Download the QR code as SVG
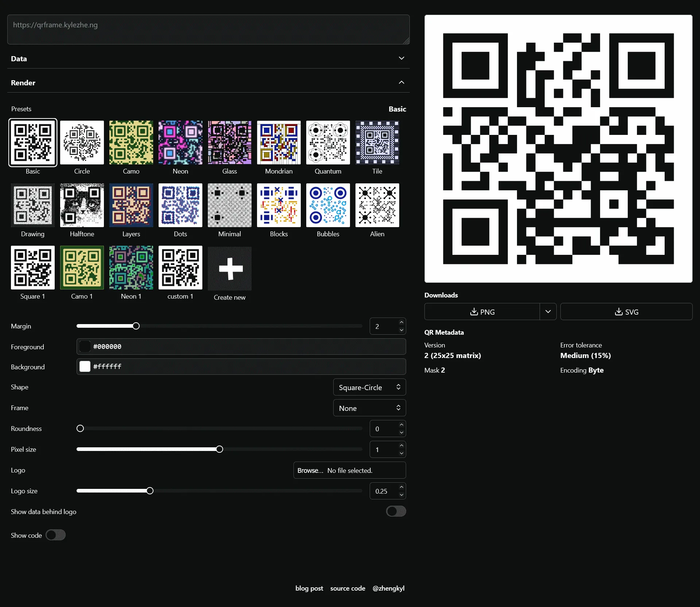Image resolution: width=700 pixels, height=607 pixels. 626,312
